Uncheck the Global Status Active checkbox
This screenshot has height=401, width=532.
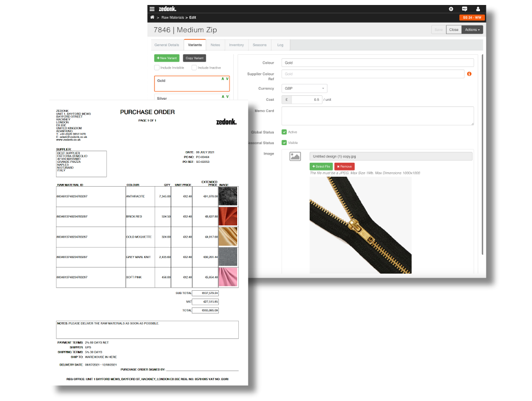tap(284, 132)
